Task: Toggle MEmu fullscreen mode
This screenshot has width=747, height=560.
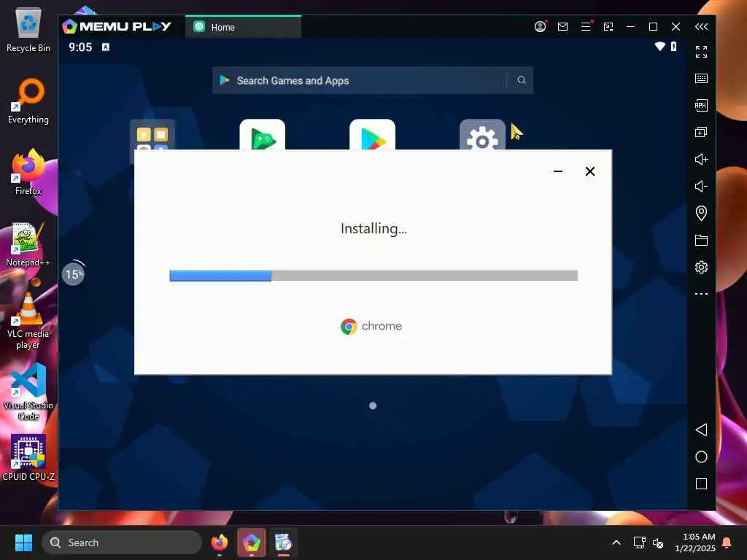Action: pos(701,52)
